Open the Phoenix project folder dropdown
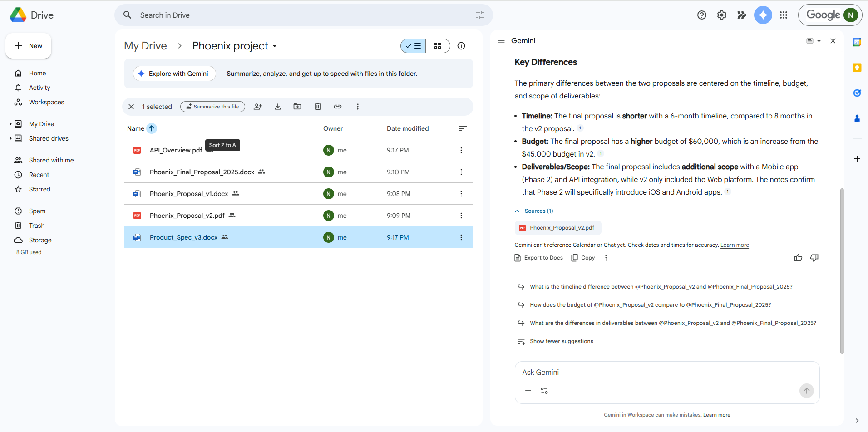This screenshot has width=868, height=432. 275,46
